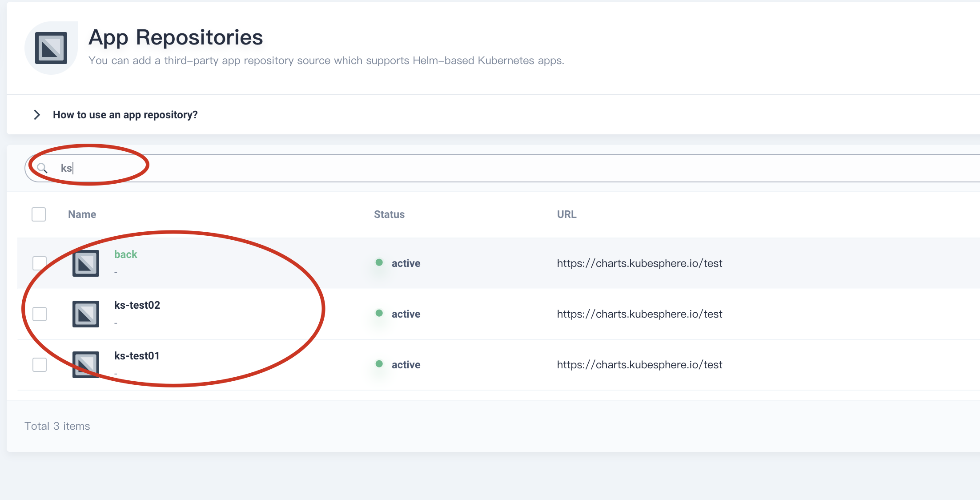The height and width of the screenshot is (500, 980).
Task: Click the ks-test02 repository name
Action: 137,305
